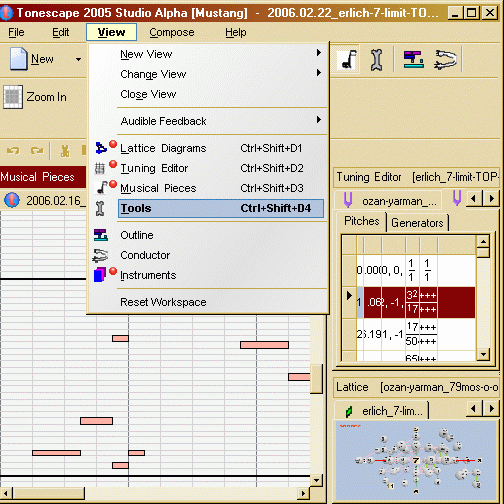Click the Instruments cube icon in menu
504x504 pixels.
pyautogui.click(x=100, y=275)
